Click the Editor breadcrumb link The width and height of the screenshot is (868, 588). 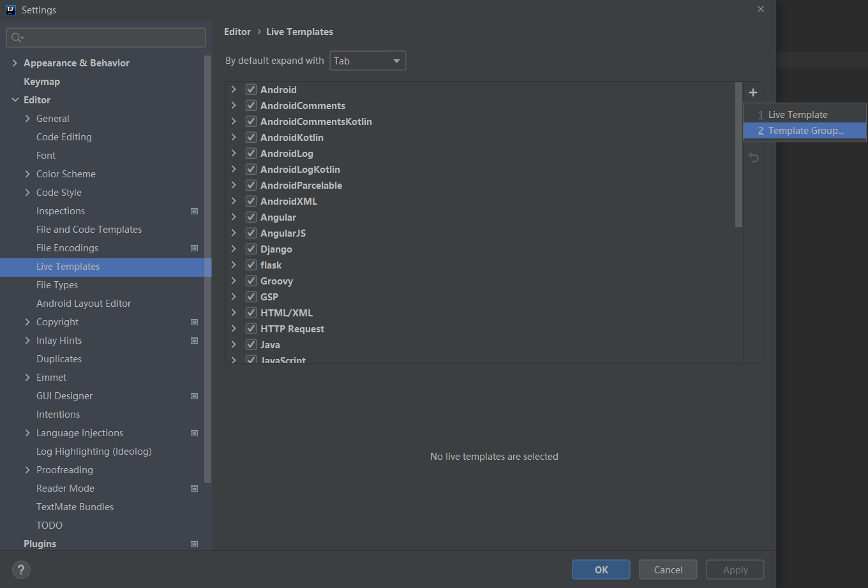coord(237,32)
